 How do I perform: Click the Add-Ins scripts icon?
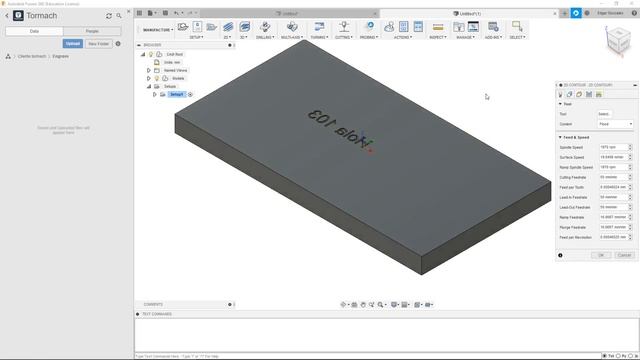(x=493, y=27)
